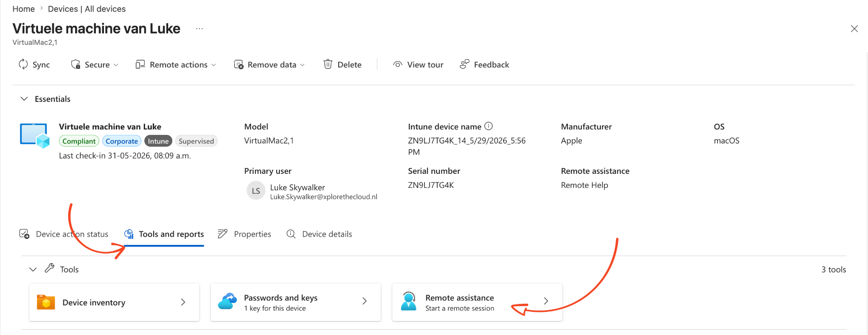
Task: Click the Remote assistance agent icon
Action: [x=409, y=301]
